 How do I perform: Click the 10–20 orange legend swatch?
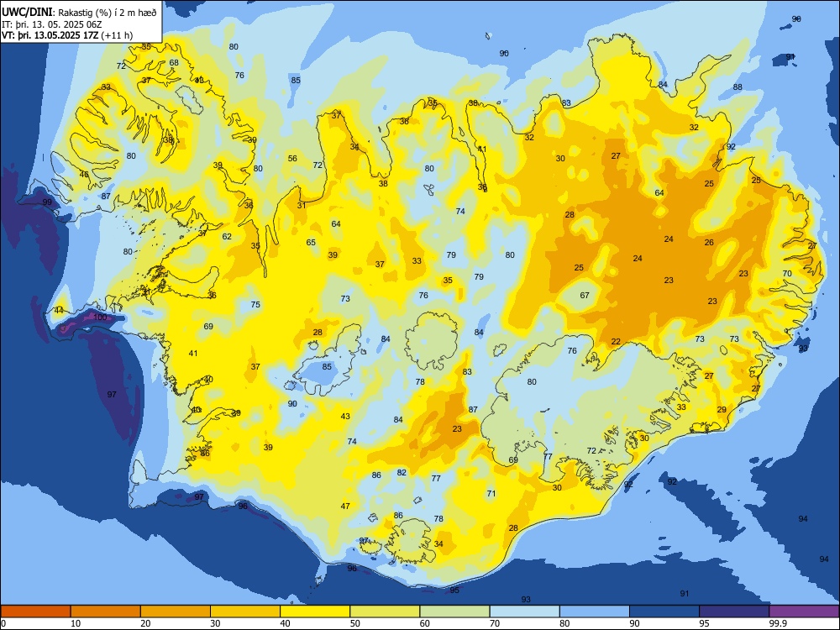[x=106, y=612]
